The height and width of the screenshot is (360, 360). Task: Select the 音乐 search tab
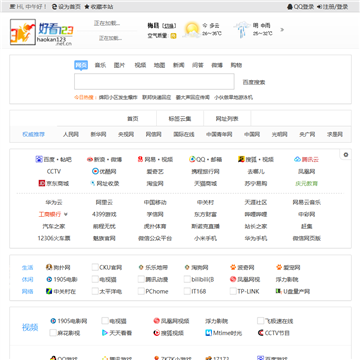pos(100,65)
